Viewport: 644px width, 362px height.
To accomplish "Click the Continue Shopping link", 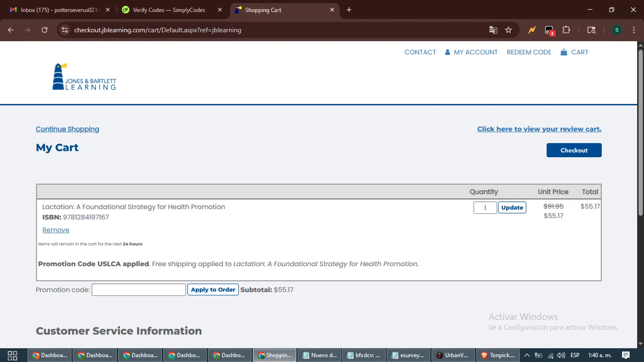I will 67,129.
